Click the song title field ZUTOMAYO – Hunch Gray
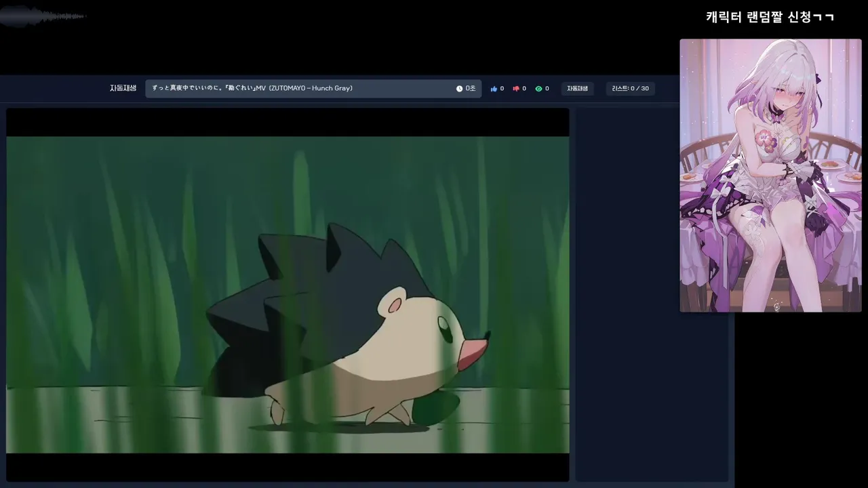The image size is (868, 488). (x=313, y=89)
